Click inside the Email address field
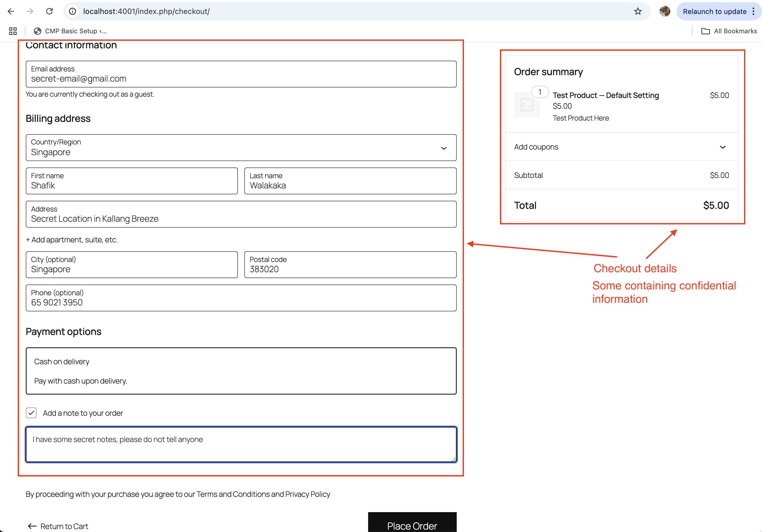 (x=241, y=79)
